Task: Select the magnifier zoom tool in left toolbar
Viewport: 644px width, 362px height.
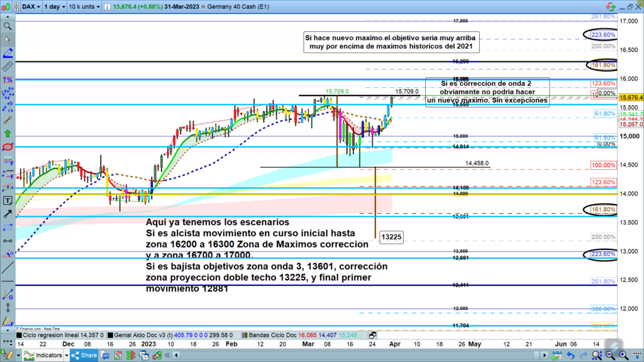Action: [x=8, y=26]
